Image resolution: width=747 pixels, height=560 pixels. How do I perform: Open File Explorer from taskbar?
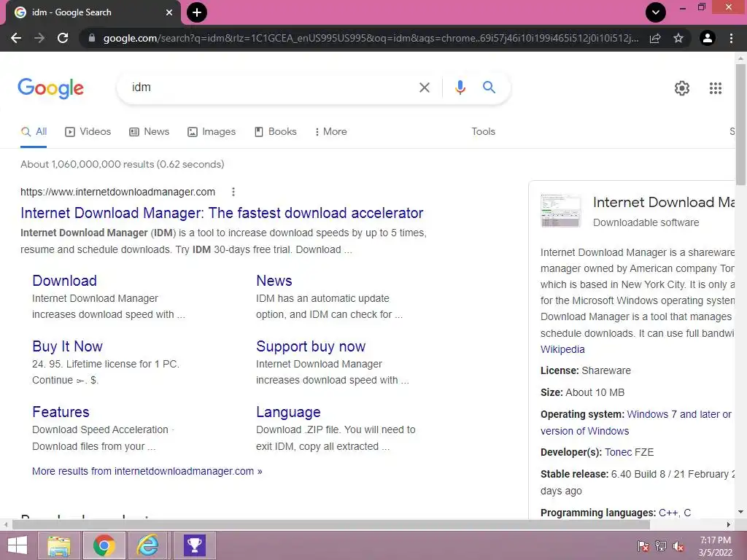click(58, 545)
